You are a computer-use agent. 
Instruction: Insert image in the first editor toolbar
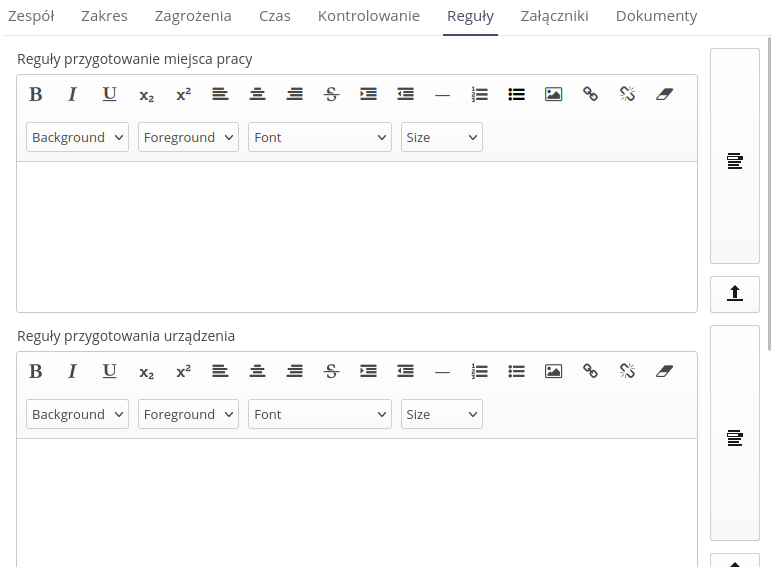(x=553, y=94)
